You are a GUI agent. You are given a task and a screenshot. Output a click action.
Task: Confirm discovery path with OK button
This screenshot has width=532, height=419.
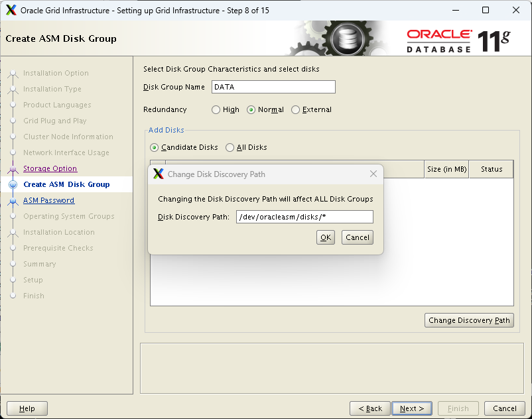(x=326, y=237)
